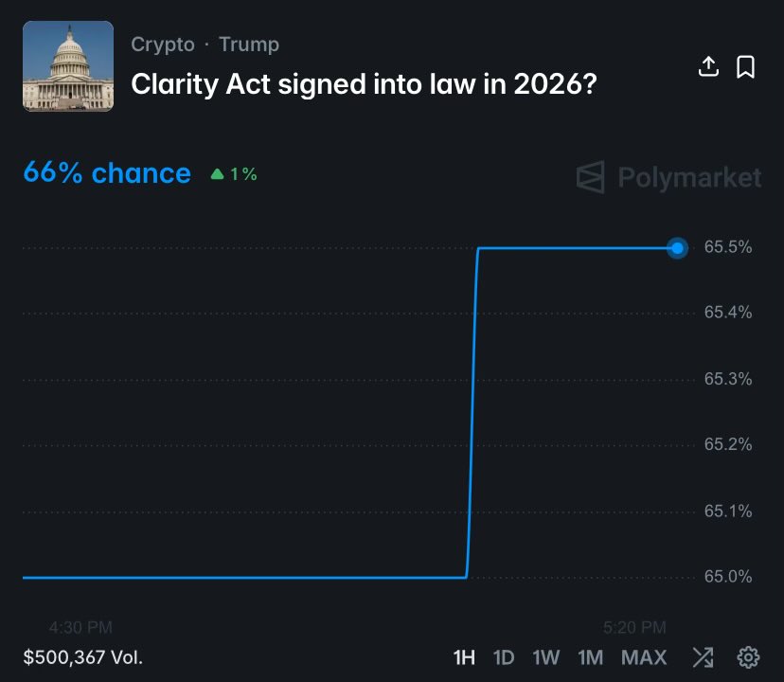The height and width of the screenshot is (682, 784).
Task: Click the 5:20 PM time label
Action: [x=634, y=627]
